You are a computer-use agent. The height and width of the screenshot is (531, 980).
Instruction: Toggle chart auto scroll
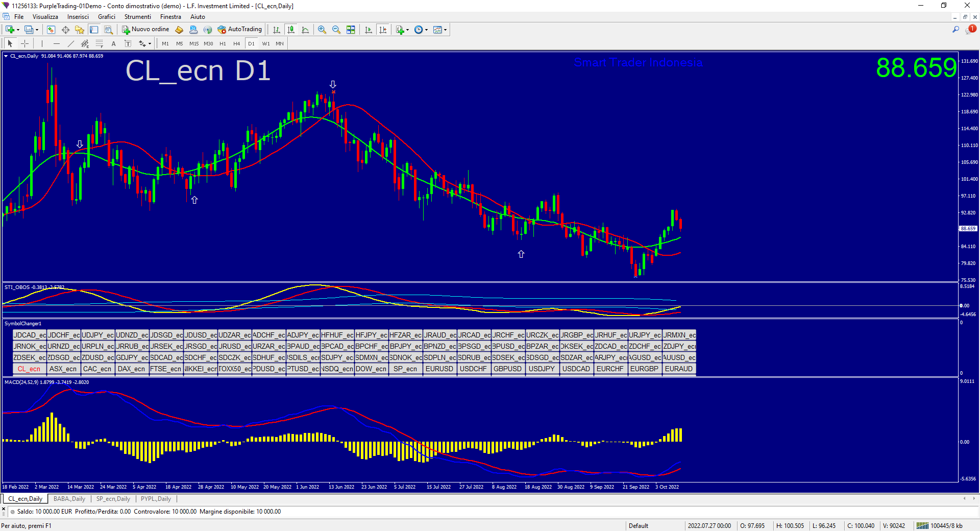369,30
